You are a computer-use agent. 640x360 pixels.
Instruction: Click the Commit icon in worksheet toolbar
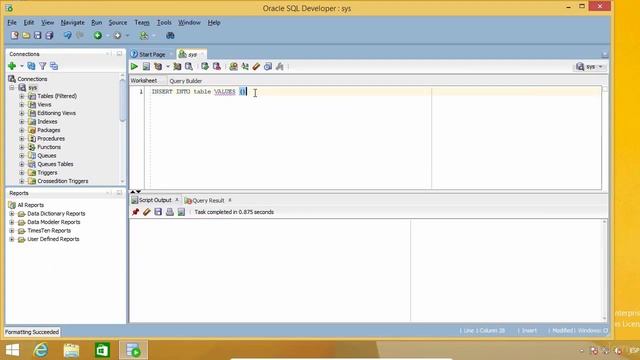coord(205,67)
